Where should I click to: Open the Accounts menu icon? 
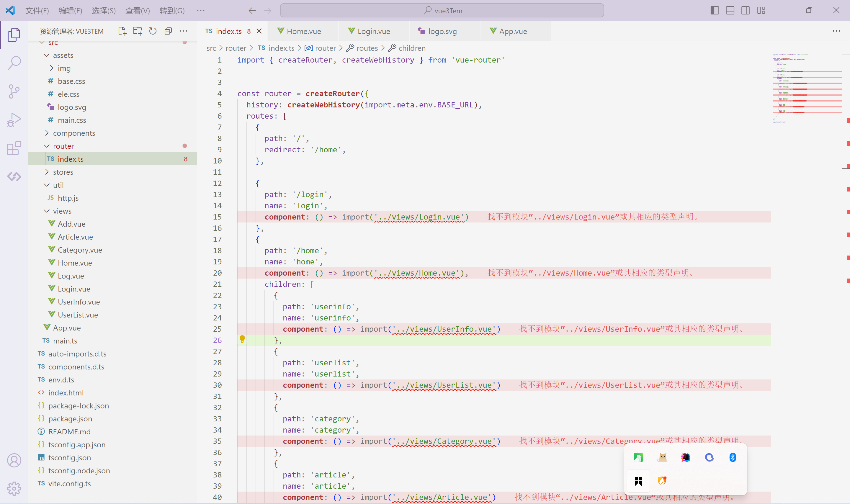14,460
